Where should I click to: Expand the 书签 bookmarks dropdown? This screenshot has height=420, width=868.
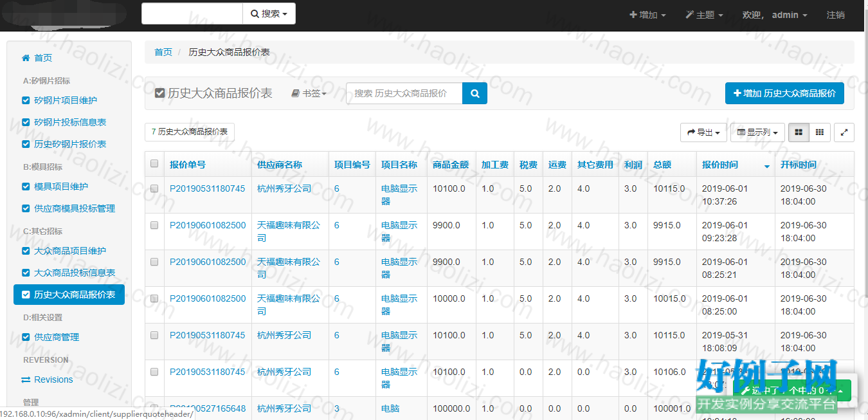309,93
